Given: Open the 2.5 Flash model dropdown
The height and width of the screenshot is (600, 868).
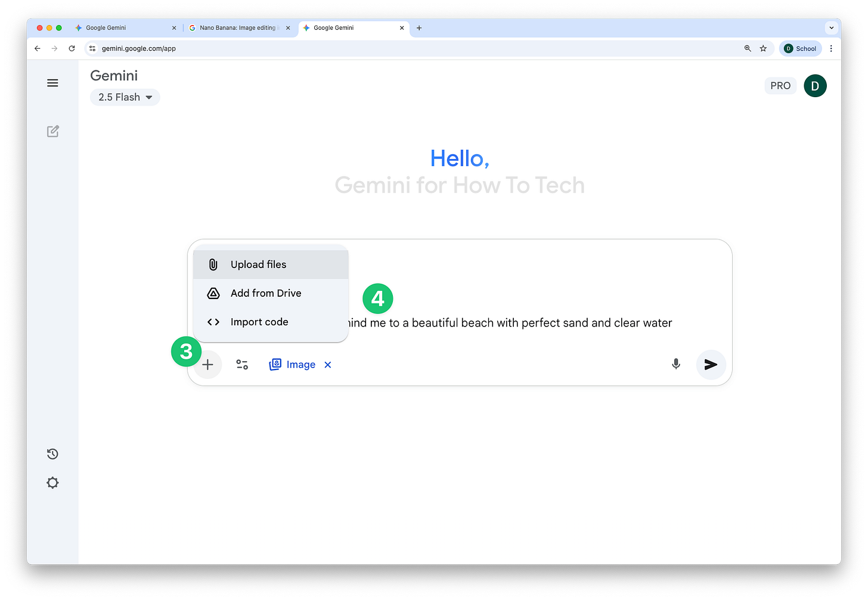Looking at the screenshot, I should pyautogui.click(x=125, y=97).
